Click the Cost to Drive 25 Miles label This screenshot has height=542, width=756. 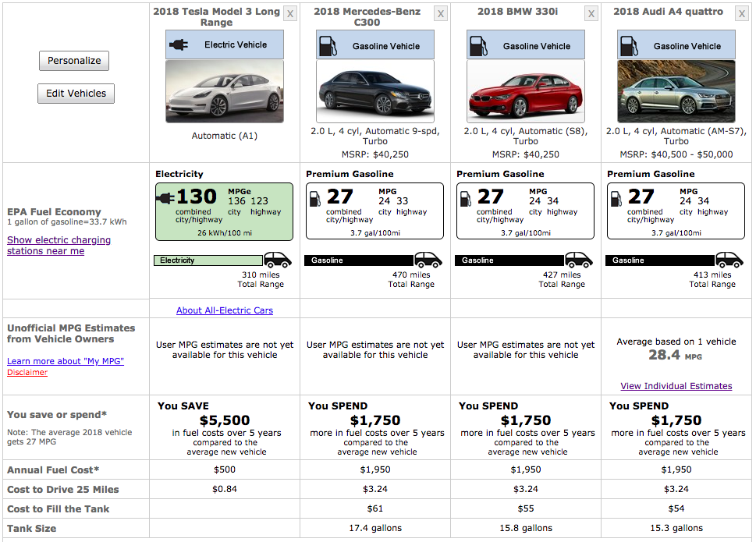(x=62, y=490)
